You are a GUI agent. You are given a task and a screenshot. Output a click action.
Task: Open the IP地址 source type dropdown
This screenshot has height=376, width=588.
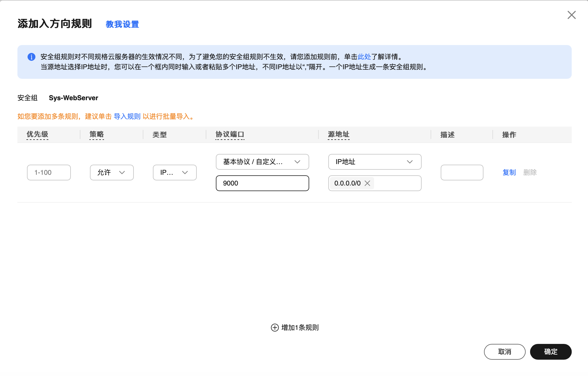tap(375, 162)
